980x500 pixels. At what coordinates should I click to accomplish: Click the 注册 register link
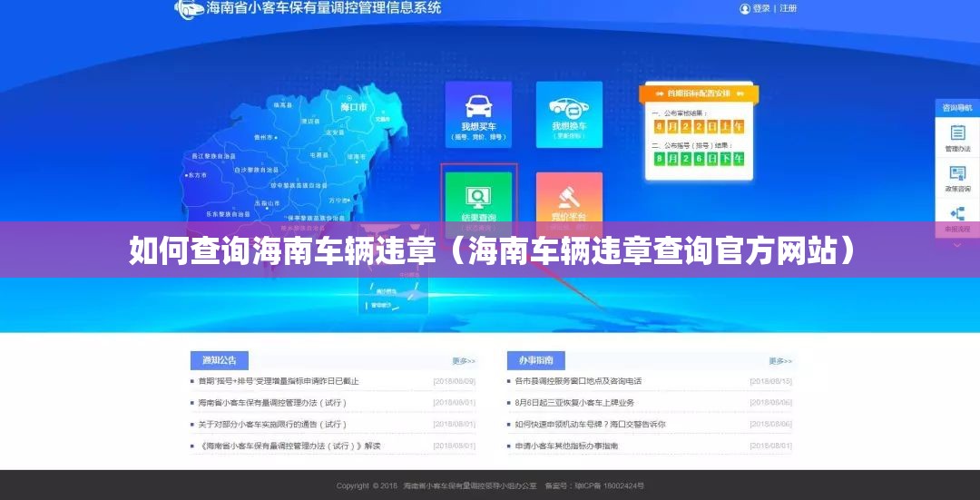click(789, 9)
